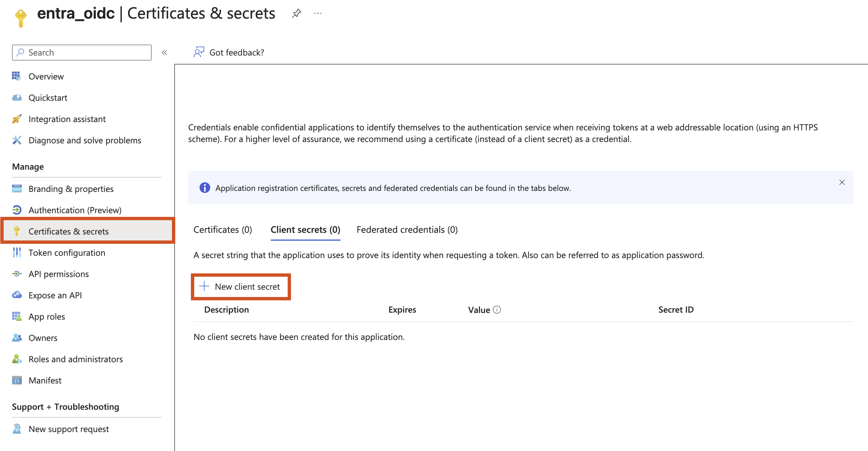
Task: Click the entra_oidc key icon in title
Action: click(21, 18)
